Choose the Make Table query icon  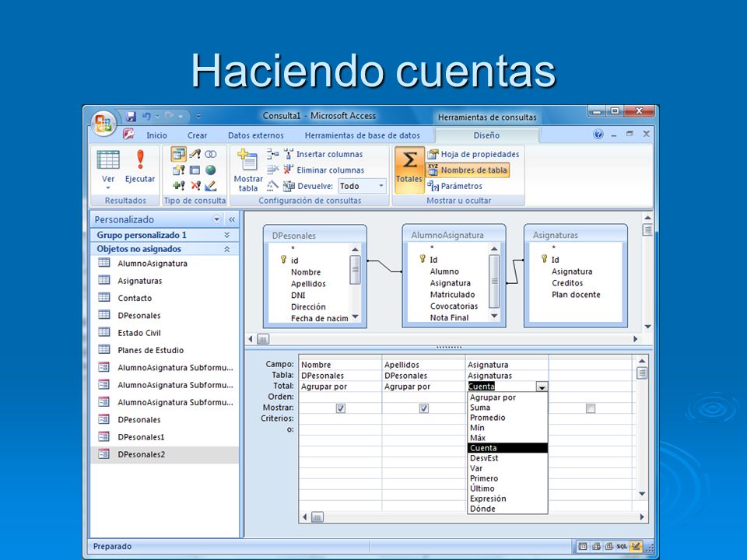pyautogui.click(x=195, y=154)
